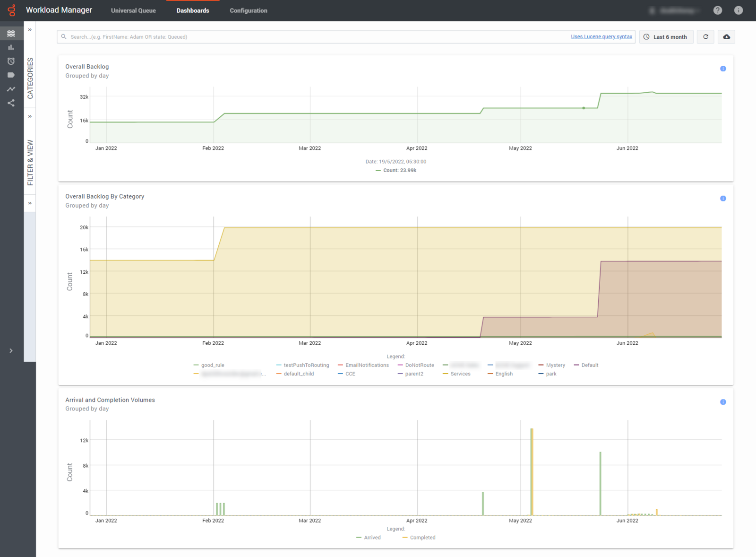Expand the Filter & View panel chevron
The width and height of the screenshot is (756, 557).
(30, 116)
